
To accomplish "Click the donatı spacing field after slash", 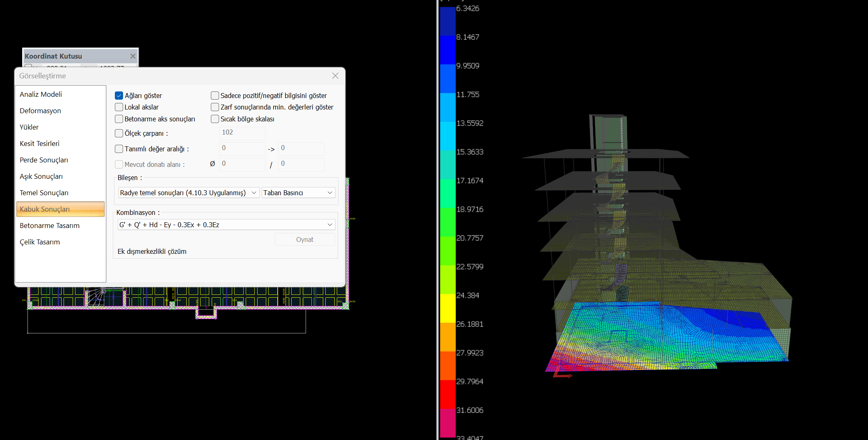I will click(301, 164).
